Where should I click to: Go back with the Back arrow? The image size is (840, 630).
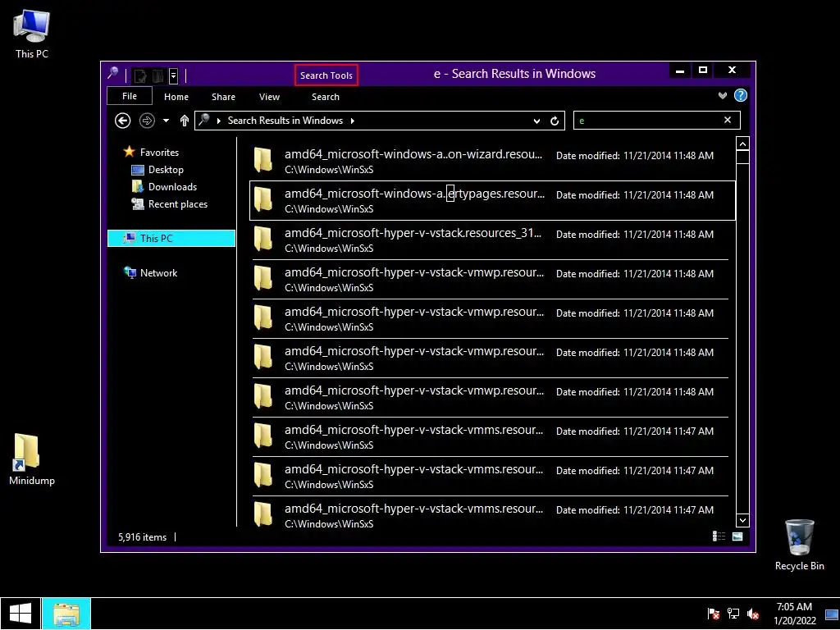click(x=123, y=121)
